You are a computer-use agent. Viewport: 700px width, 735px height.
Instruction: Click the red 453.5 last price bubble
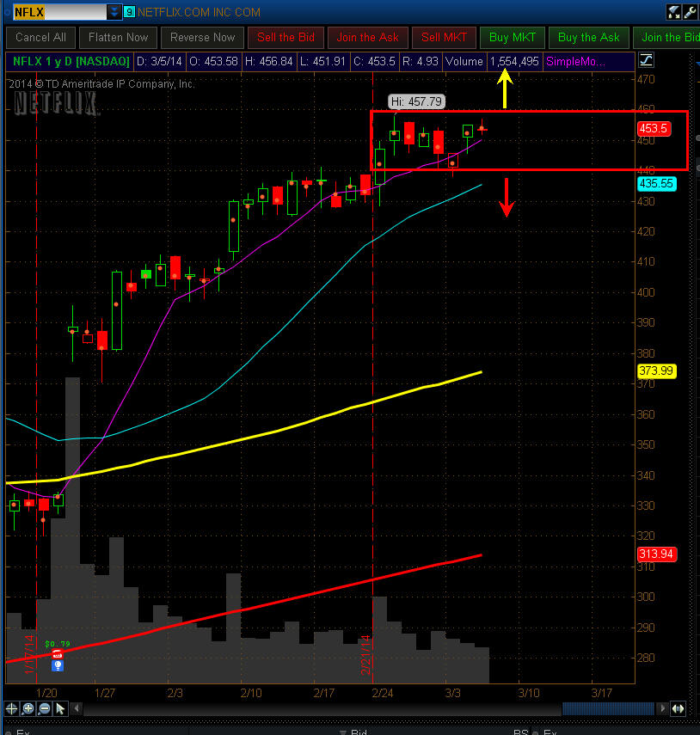pos(654,128)
